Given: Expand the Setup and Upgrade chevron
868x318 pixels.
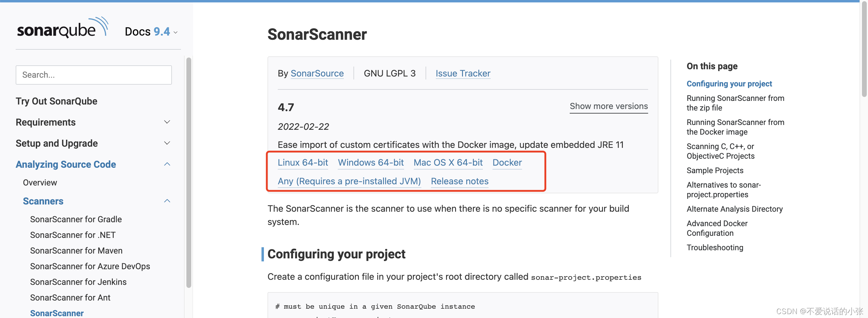Looking at the screenshot, I should pyautogui.click(x=167, y=143).
